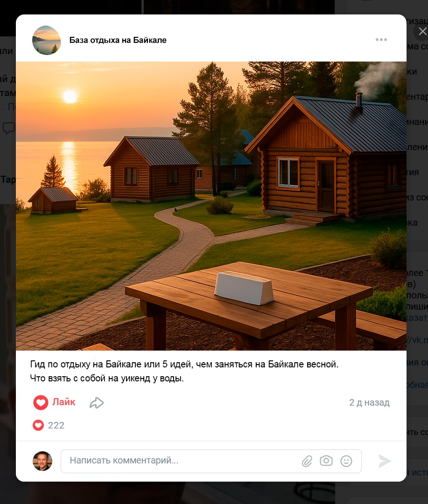
Task: Add a photo with the camera icon
Action: pos(326,461)
